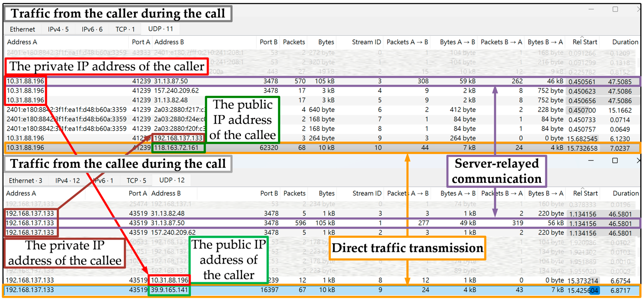Viewport: 644px width, 301px height.
Task: Select row with Address B 39.9.165.141
Action: click(250, 290)
